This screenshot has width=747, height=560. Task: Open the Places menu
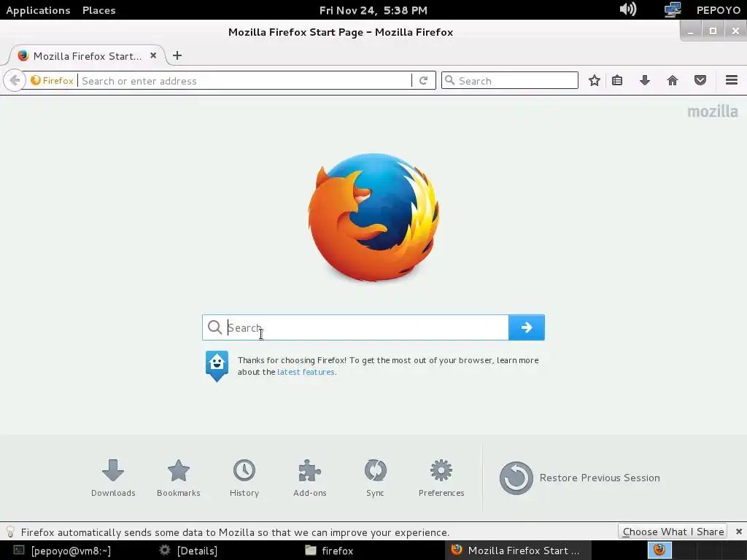coord(98,10)
